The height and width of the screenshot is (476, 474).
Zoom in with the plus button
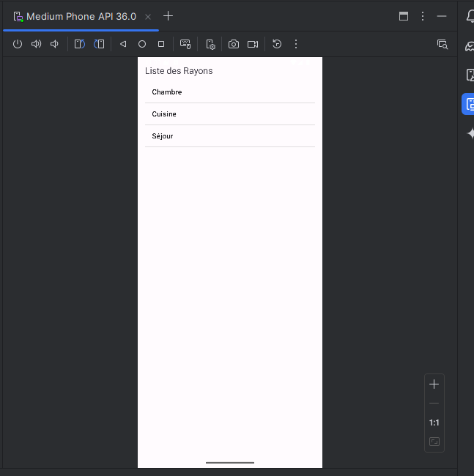pyautogui.click(x=434, y=384)
